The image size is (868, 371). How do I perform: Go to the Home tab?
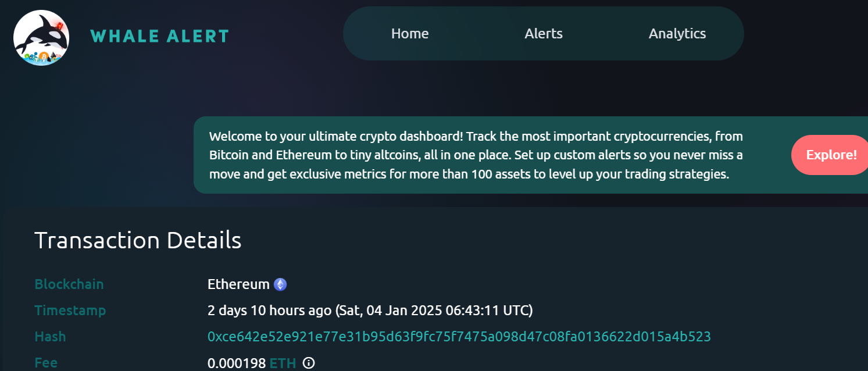tap(410, 34)
